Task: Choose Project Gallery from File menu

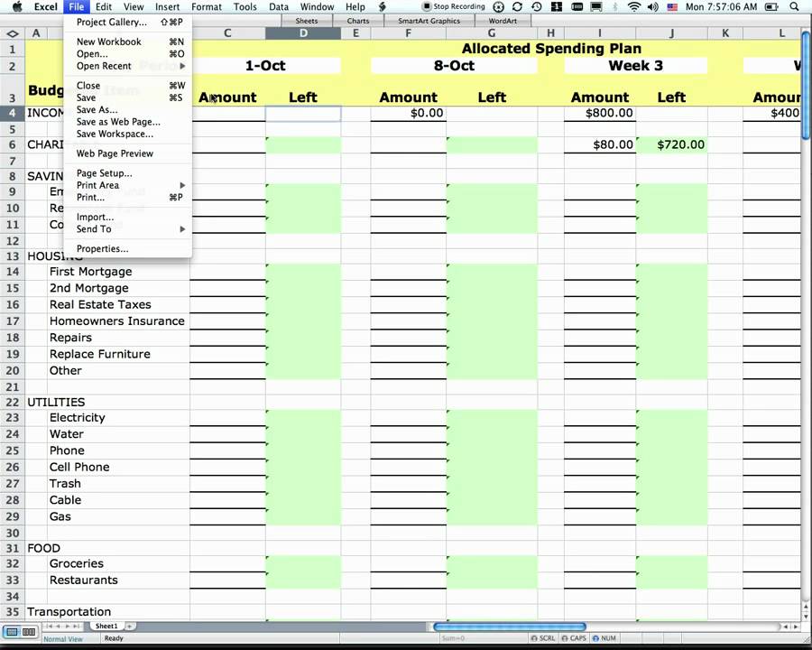Action: [x=127, y=23]
